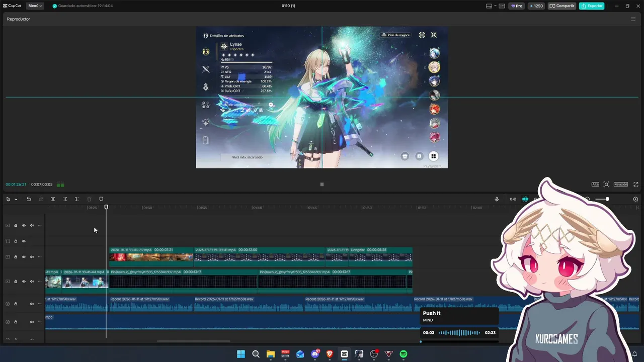644x362 pixels.
Task: Click the Compartir button
Action: (562, 6)
